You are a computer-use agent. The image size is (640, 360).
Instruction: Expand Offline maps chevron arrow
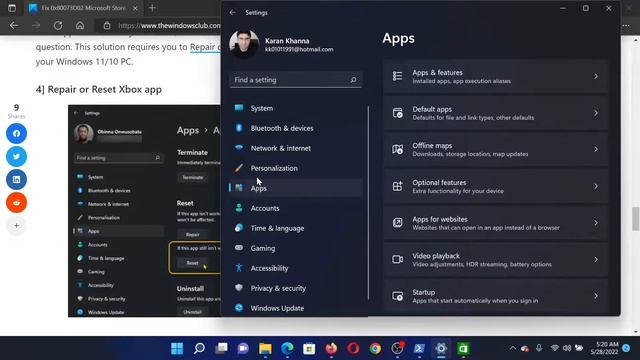pos(596,149)
